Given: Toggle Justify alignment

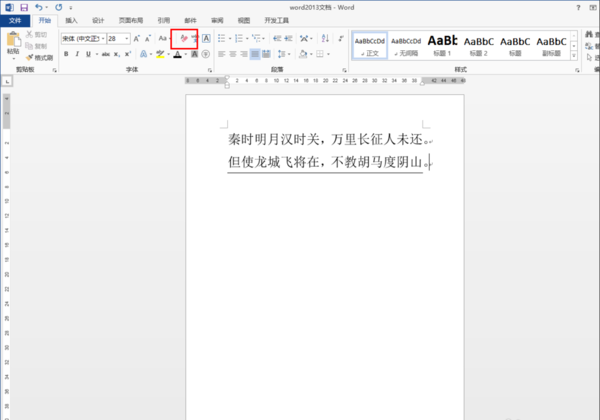Looking at the screenshot, I should point(255,54).
